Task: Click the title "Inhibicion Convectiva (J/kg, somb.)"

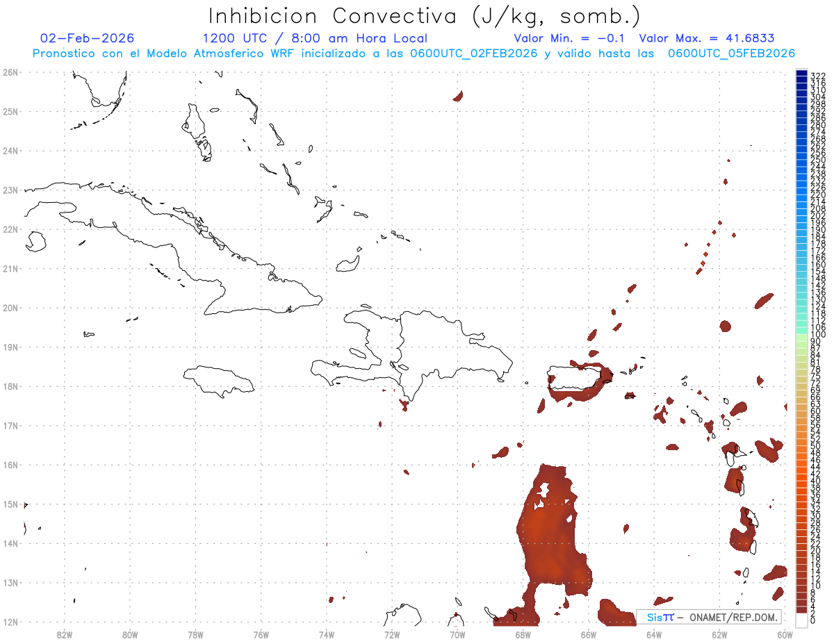Action: (x=425, y=16)
